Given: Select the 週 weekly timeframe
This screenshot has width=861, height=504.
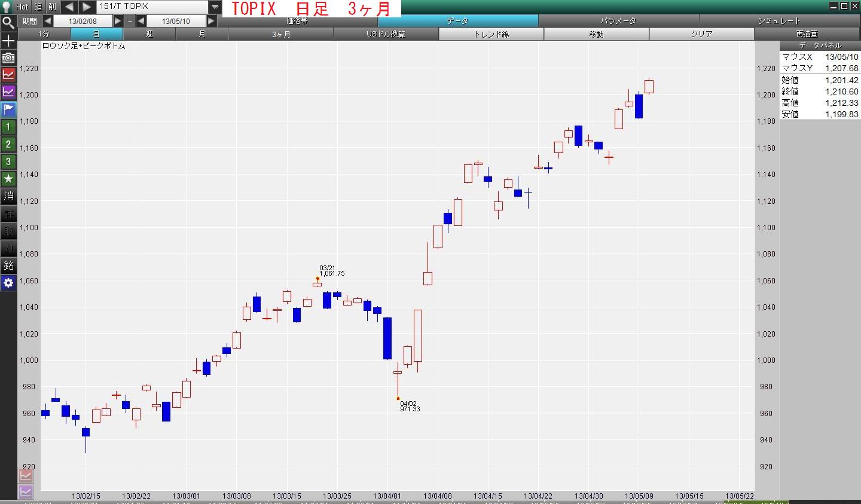Looking at the screenshot, I should pos(149,34).
